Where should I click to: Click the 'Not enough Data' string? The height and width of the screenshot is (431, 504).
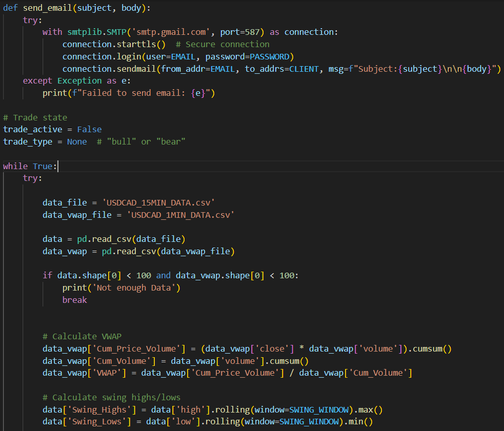[134, 288]
